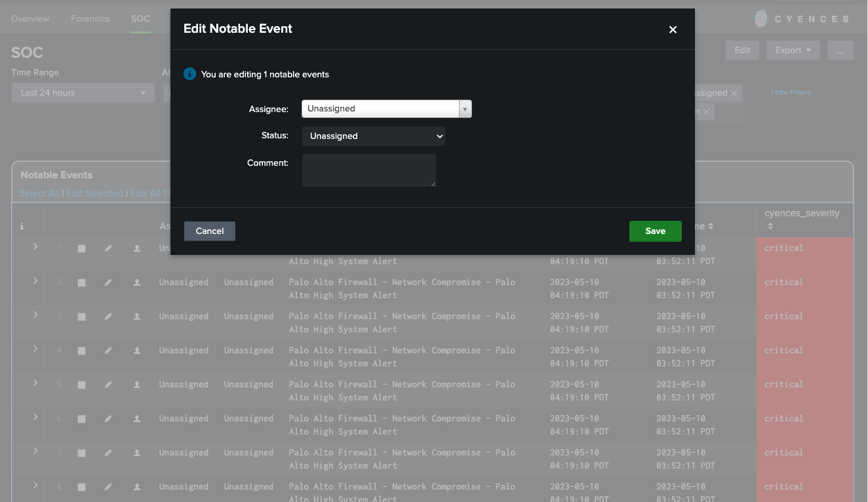Click the person assign icon in row 4
The image size is (868, 502).
(x=137, y=351)
